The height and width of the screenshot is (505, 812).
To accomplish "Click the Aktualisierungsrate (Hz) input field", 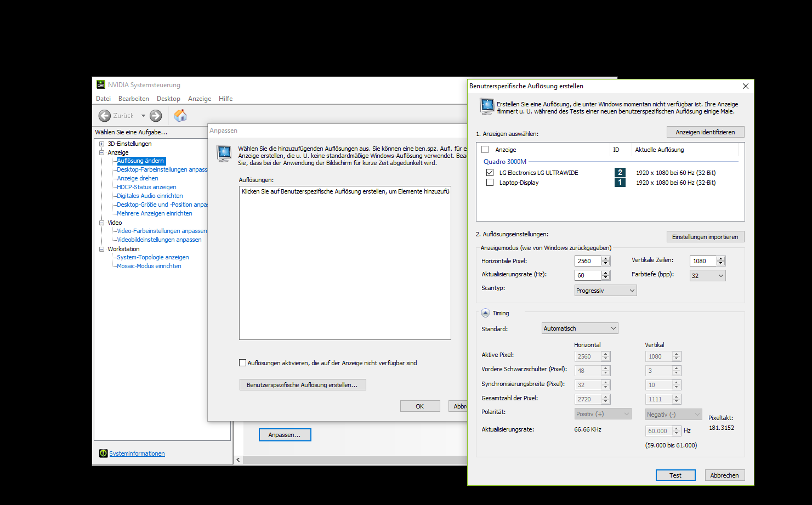I will click(588, 275).
